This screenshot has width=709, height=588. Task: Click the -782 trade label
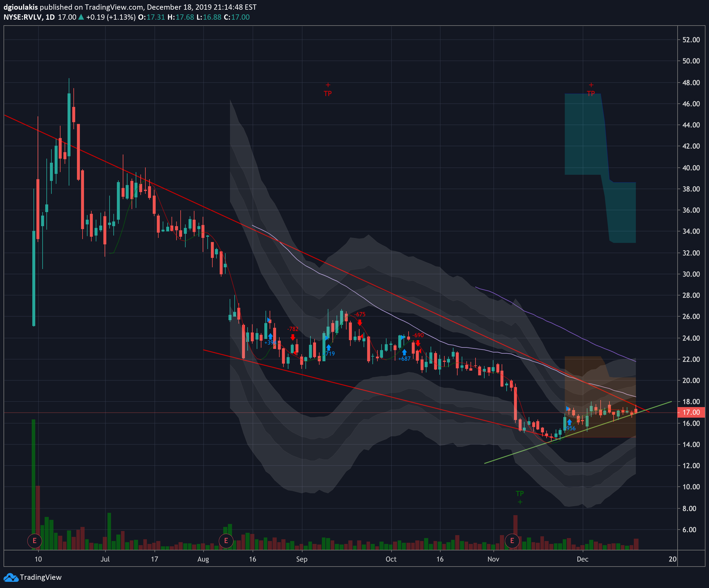[x=293, y=329]
